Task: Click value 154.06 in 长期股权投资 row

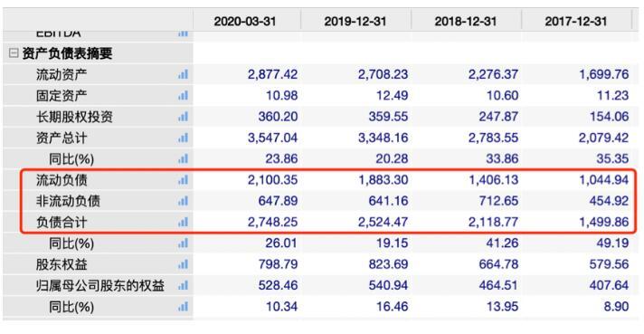Action: [609, 117]
